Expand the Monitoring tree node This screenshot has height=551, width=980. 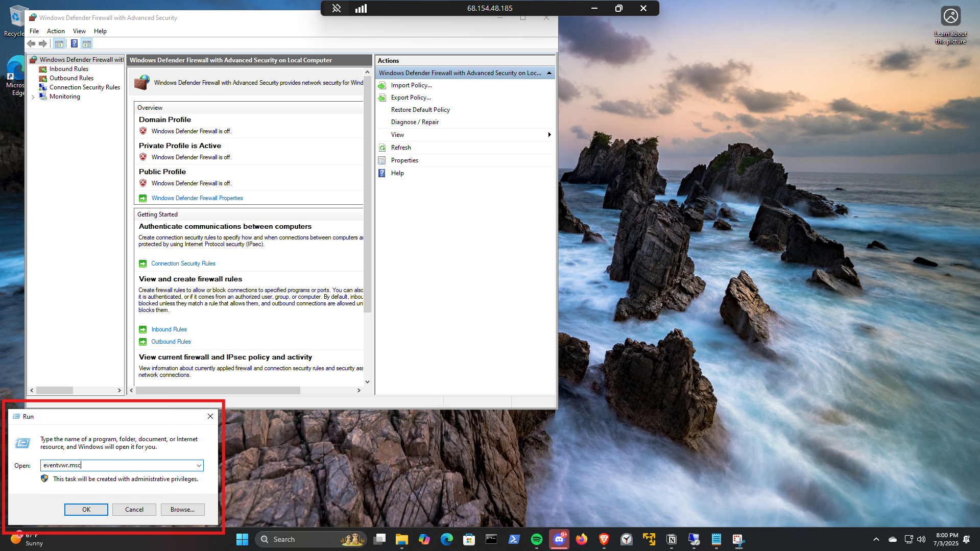[x=33, y=97]
